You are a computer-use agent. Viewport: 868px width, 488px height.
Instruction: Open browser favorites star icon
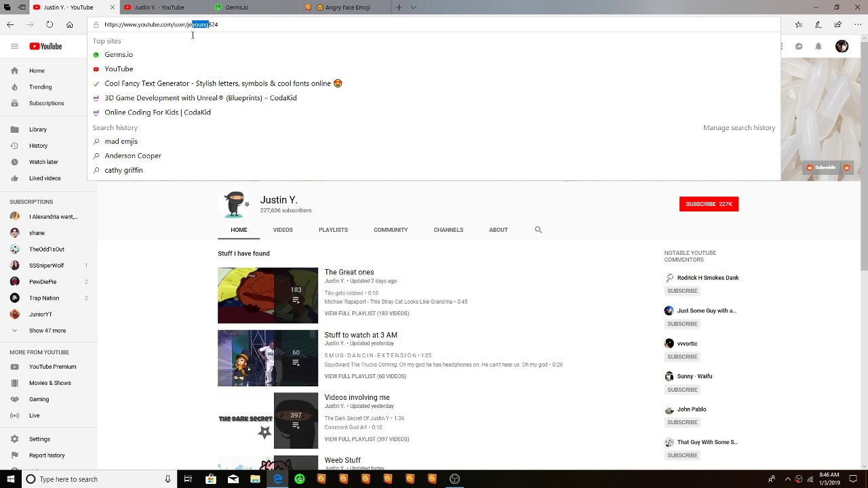(798, 24)
